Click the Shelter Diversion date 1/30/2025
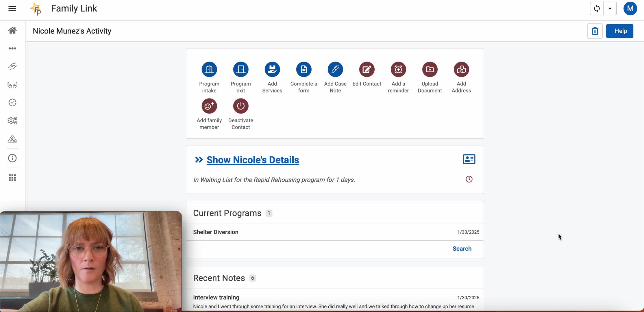The height and width of the screenshot is (312, 644). pyautogui.click(x=468, y=232)
